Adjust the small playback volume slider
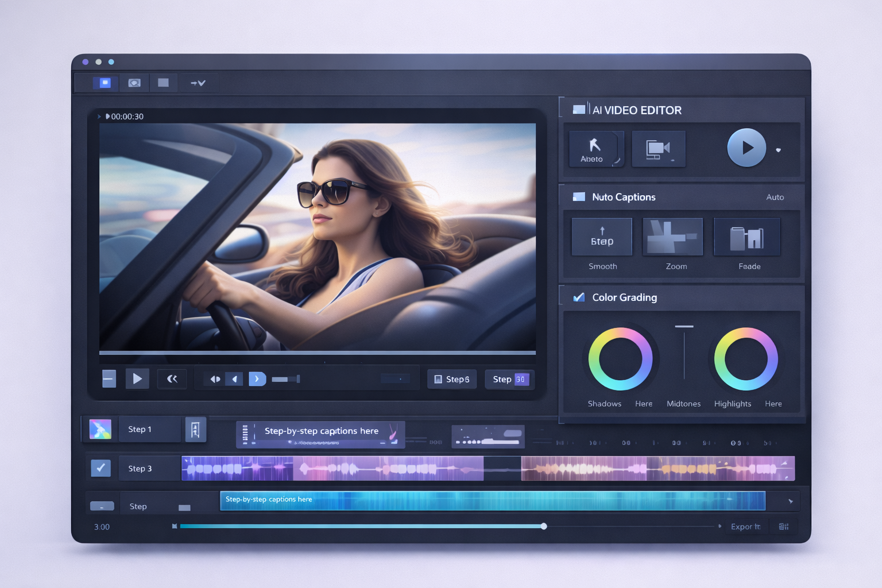The width and height of the screenshot is (882, 588). pos(286,379)
